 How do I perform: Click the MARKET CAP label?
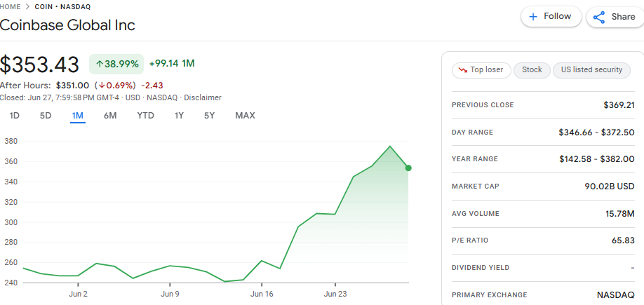[x=476, y=187]
